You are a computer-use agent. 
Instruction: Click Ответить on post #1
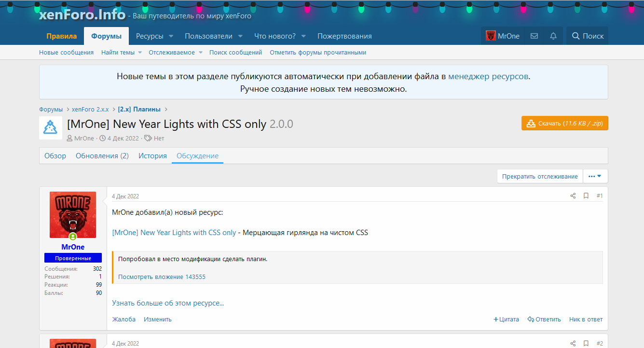coord(544,320)
